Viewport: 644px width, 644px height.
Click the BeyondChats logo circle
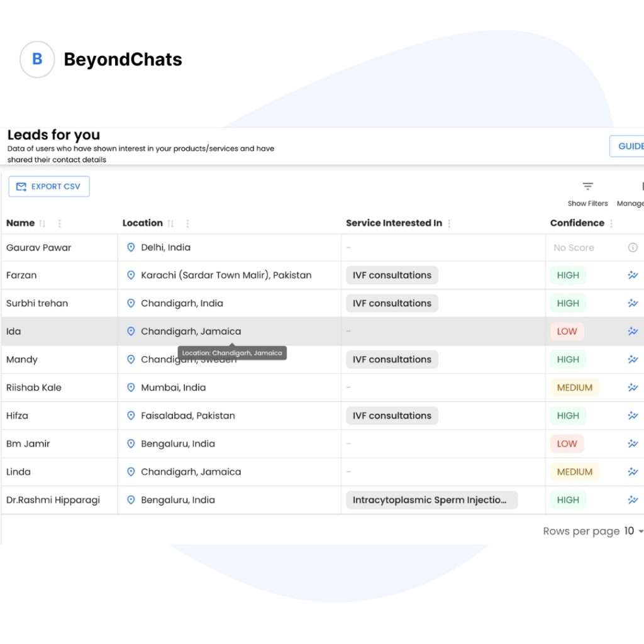tap(37, 59)
